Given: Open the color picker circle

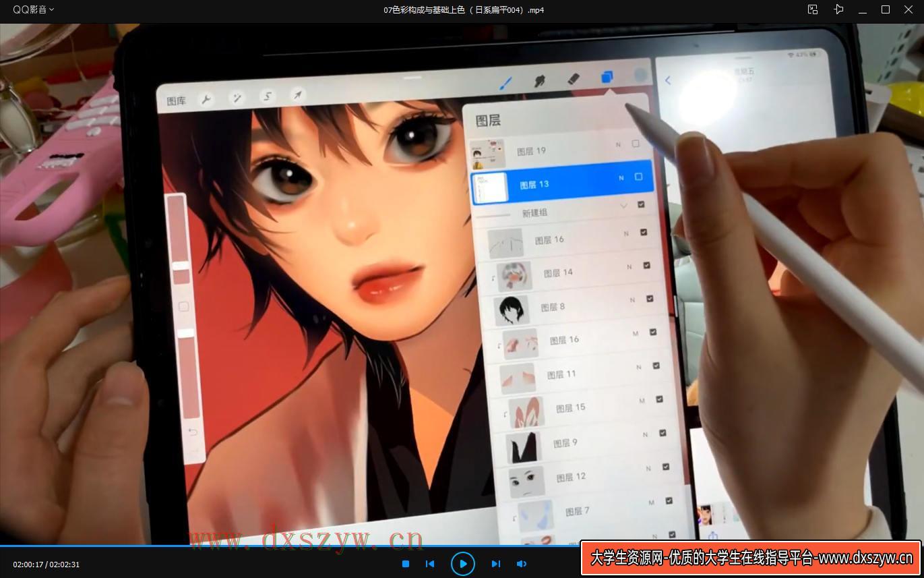Looking at the screenshot, I should coord(641,76).
